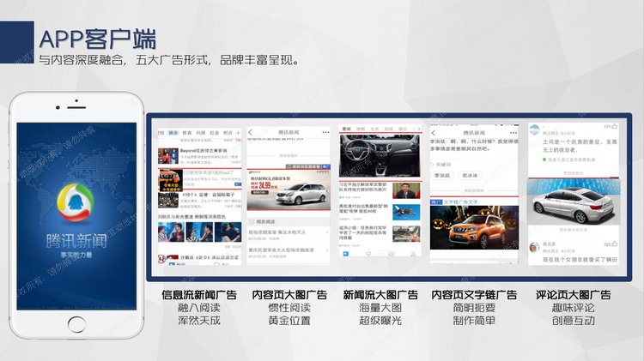Click the blue 推广 tag before 文字链广告文字
Image resolution: width=644 pixels, height=361 pixels.
(x=435, y=202)
